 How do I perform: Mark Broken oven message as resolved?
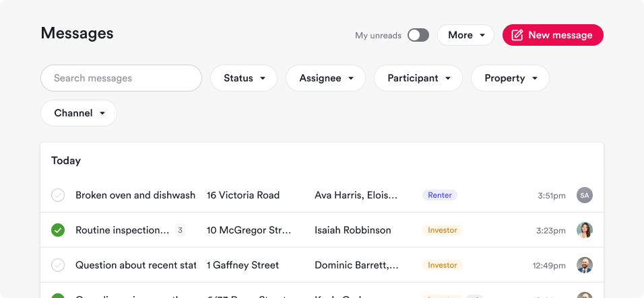point(58,195)
